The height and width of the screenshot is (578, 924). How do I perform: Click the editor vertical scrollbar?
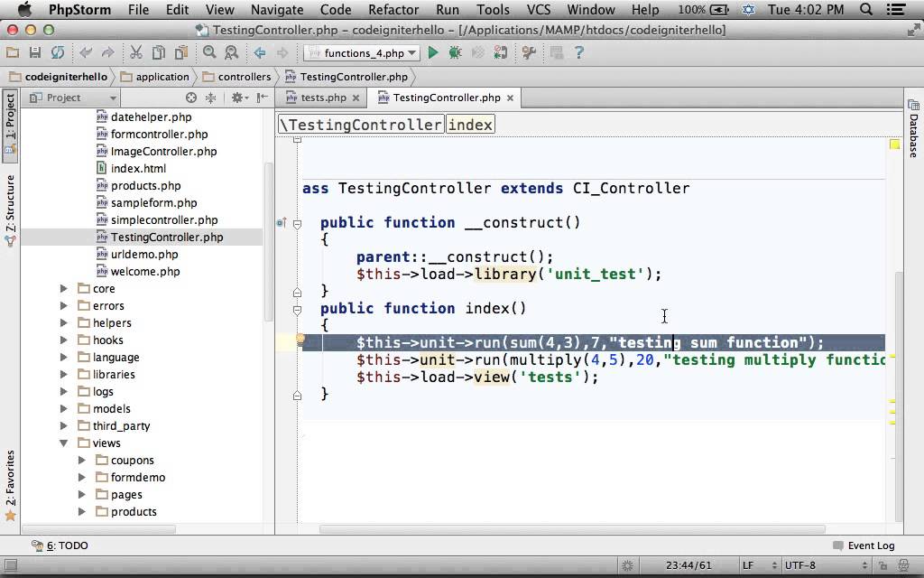(x=898, y=396)
